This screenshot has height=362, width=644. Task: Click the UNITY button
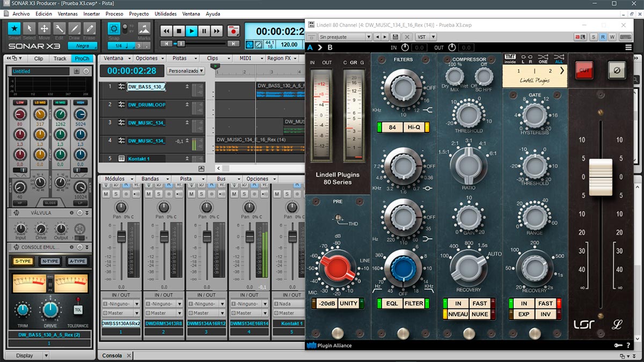pyautogui.click(x=349, y=304)
